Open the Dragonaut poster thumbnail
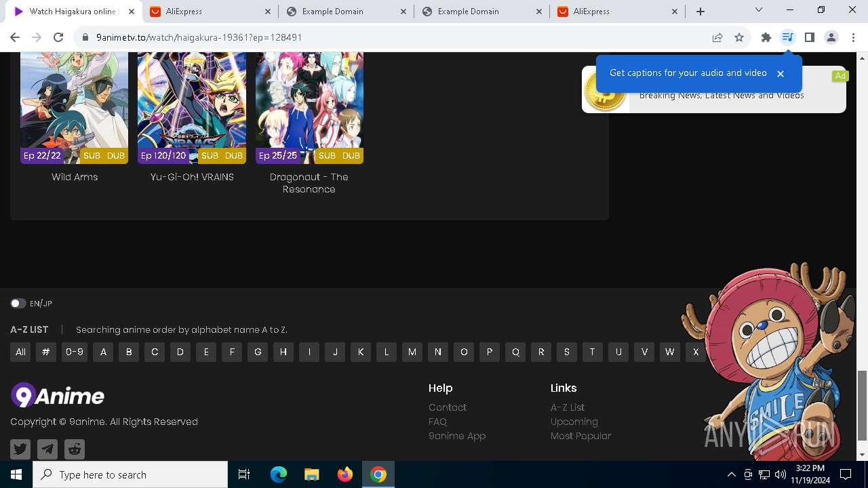 point(309,108)
